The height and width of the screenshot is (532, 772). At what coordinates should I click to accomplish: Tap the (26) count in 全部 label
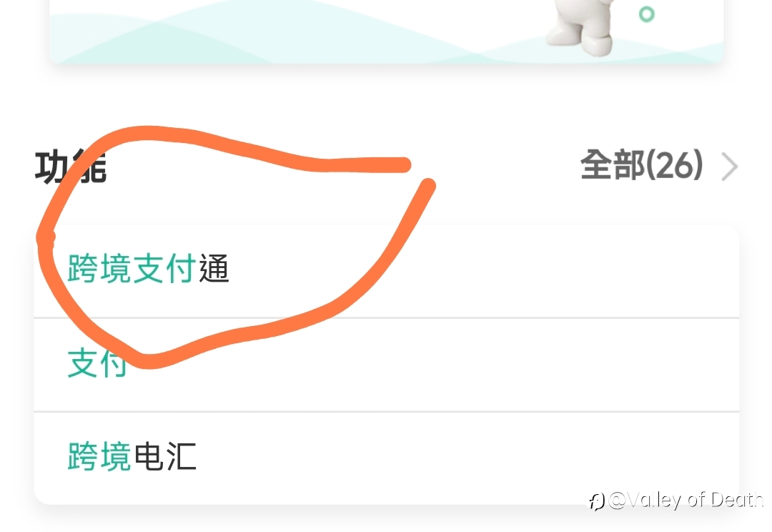click(674, 165)
